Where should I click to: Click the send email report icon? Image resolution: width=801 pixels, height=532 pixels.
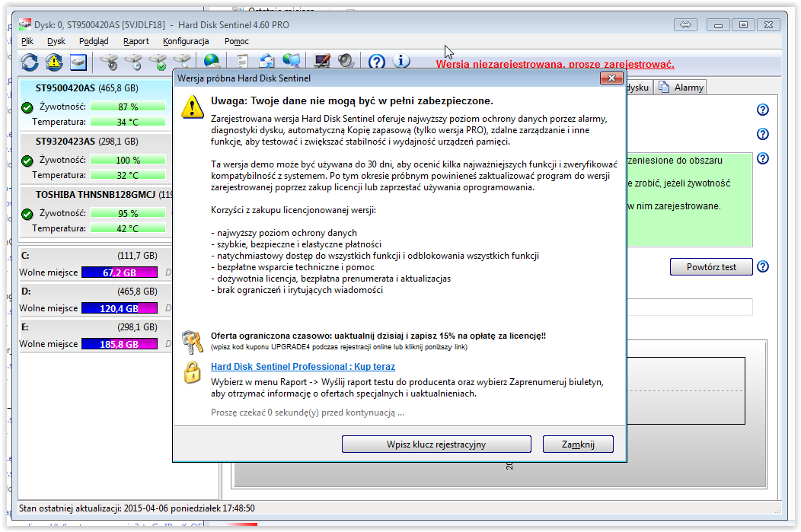click(x=266, y=61)
